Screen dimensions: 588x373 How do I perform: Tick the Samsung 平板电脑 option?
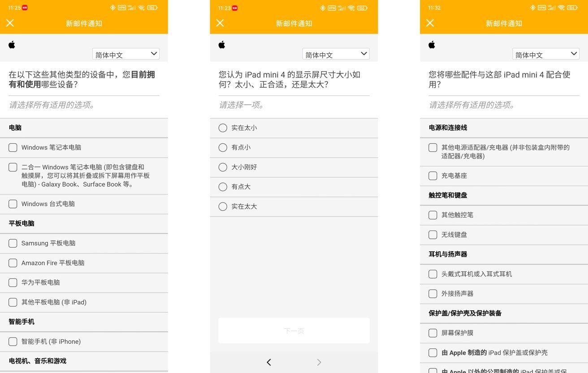[x=13, y=243]
